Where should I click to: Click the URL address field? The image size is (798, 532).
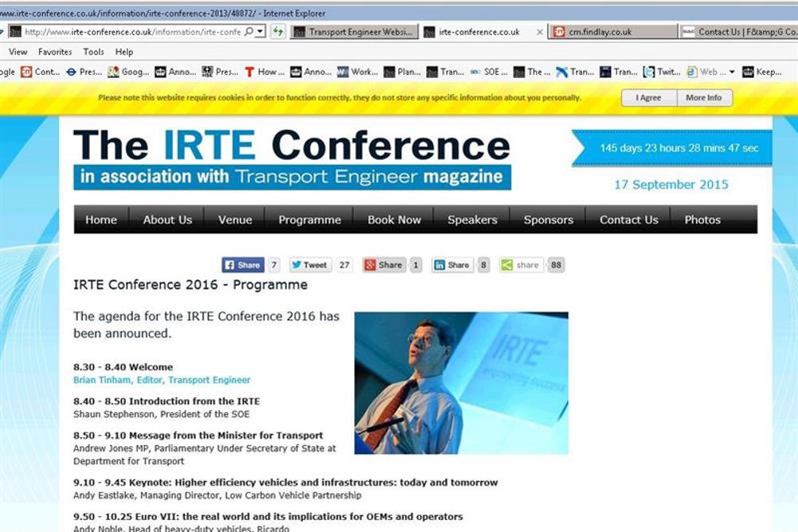[x=132, y=32]
